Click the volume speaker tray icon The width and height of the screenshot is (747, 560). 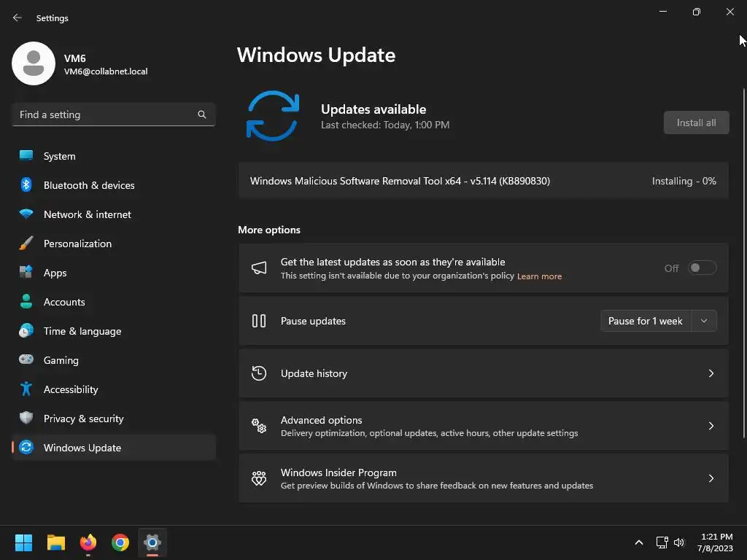679,542
